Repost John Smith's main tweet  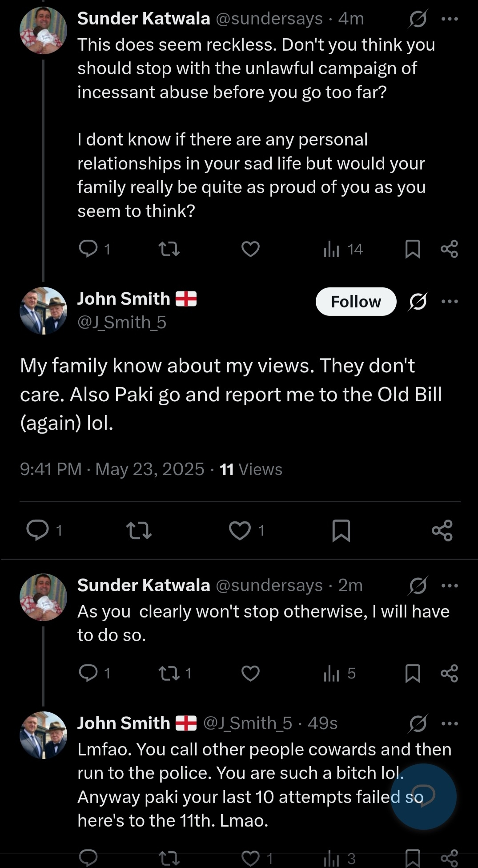pyautogui.click(x=139, y=530)
